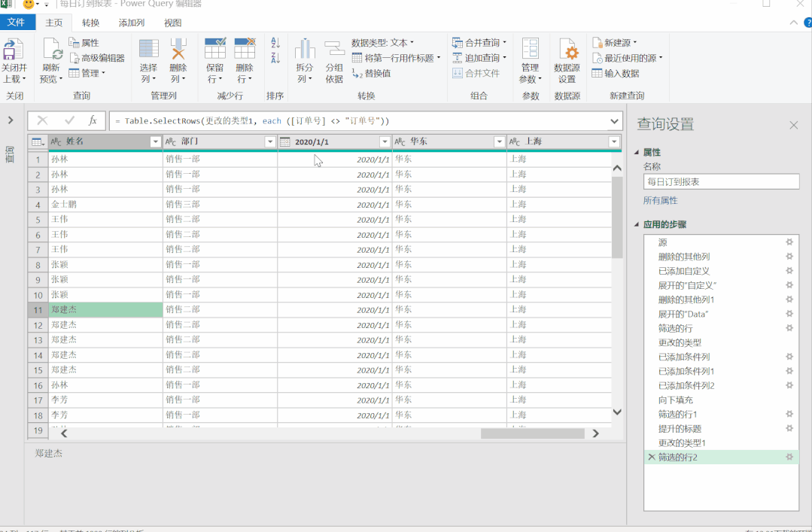The image size is (812, 532).
Task: Open filter dropdown for 华东 column
Action: (x=499, y=142)
